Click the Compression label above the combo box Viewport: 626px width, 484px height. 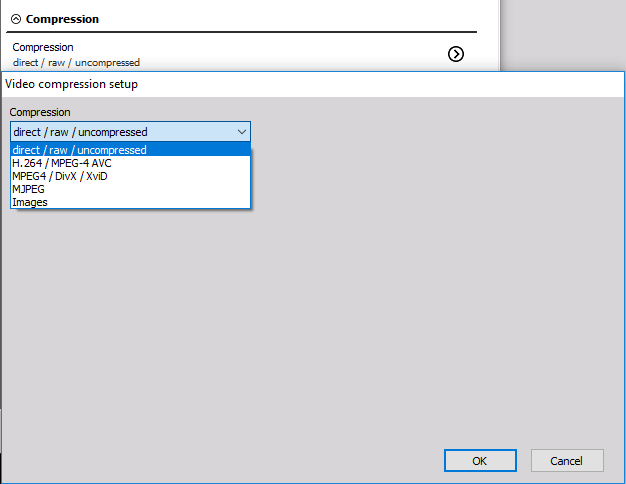pos(40,112)
